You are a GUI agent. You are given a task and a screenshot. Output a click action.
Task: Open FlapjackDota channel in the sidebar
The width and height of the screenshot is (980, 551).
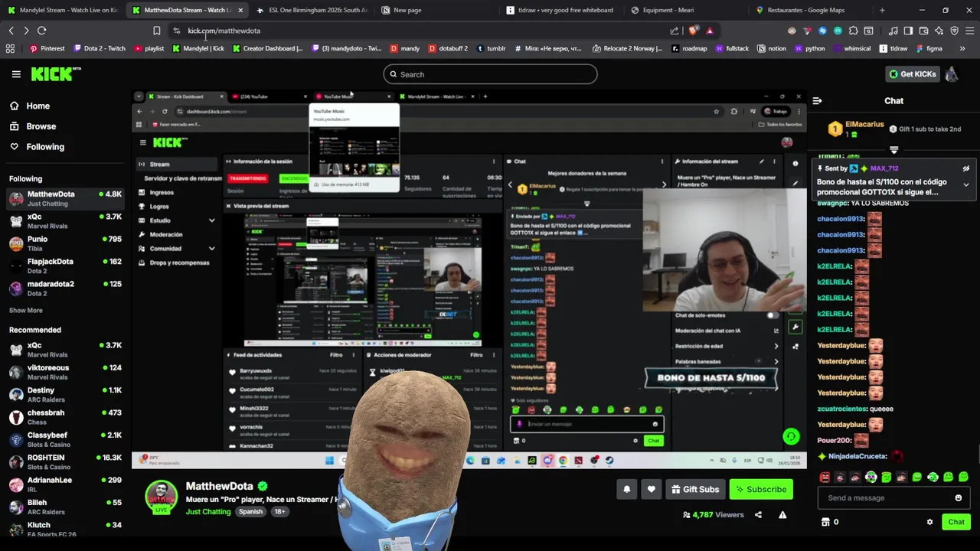tap(65, 266)
